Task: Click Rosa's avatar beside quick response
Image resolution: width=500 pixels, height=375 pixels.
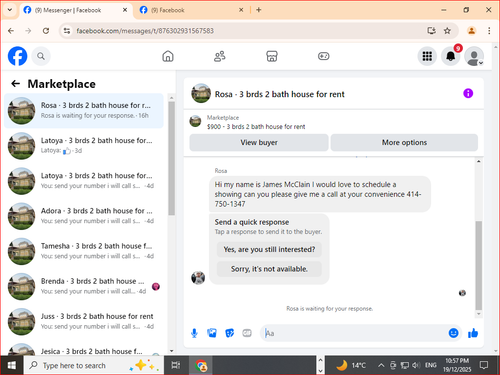Action: (x=198, y=278)
